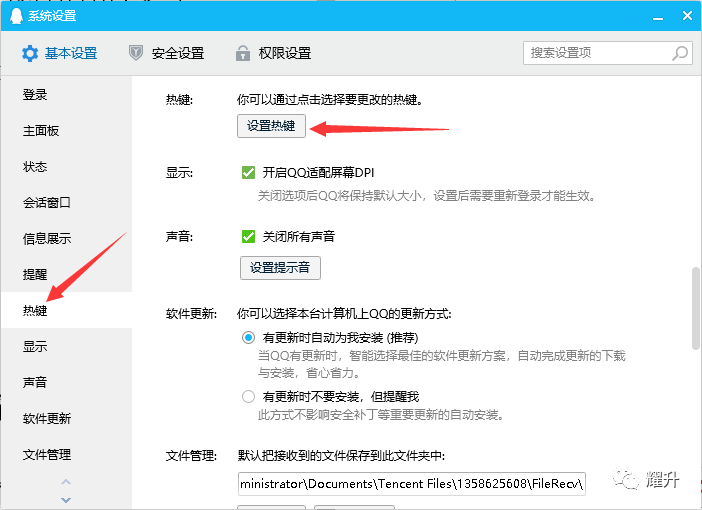Image resolution: width=702 pixels, height=510 pixels.
Task: Select 有更新时自动为我安装 radio option
Action: coord(248,337)
